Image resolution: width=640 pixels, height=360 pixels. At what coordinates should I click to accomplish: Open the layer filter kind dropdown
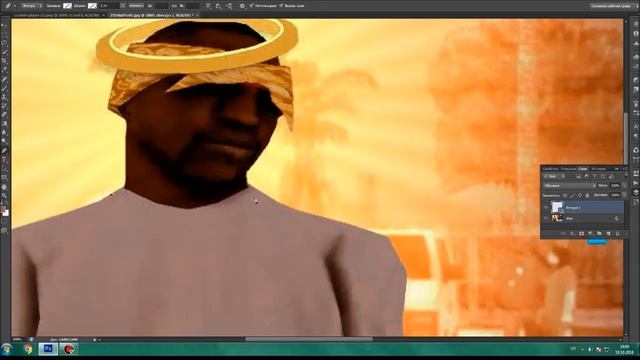(x=554, y=176)
